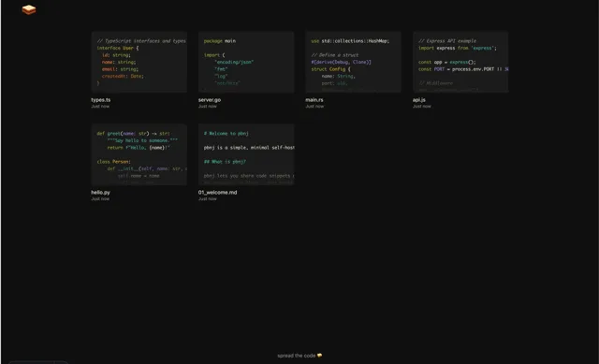599x364 pixels.
Task: Open the api.js code preview thumbnail
Action: pos(460,62)
